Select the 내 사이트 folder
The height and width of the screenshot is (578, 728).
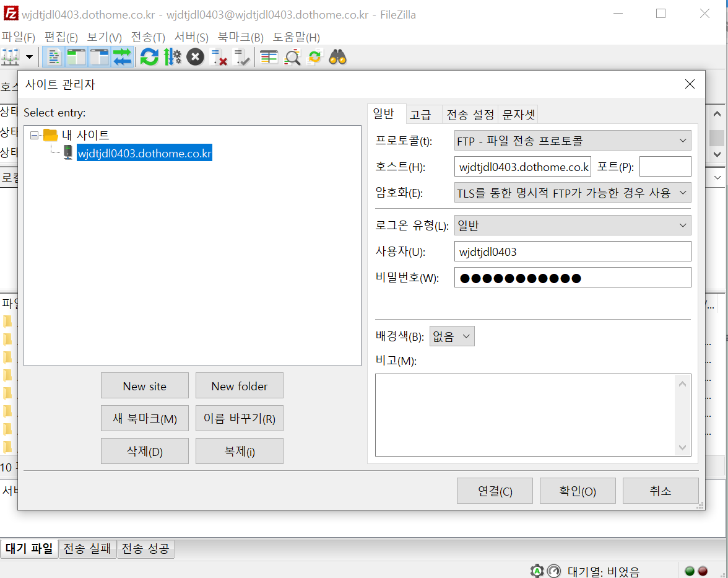(x=85, y=135)
